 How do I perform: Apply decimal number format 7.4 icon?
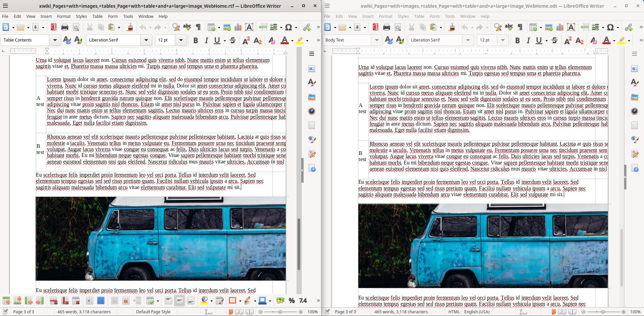303,300
